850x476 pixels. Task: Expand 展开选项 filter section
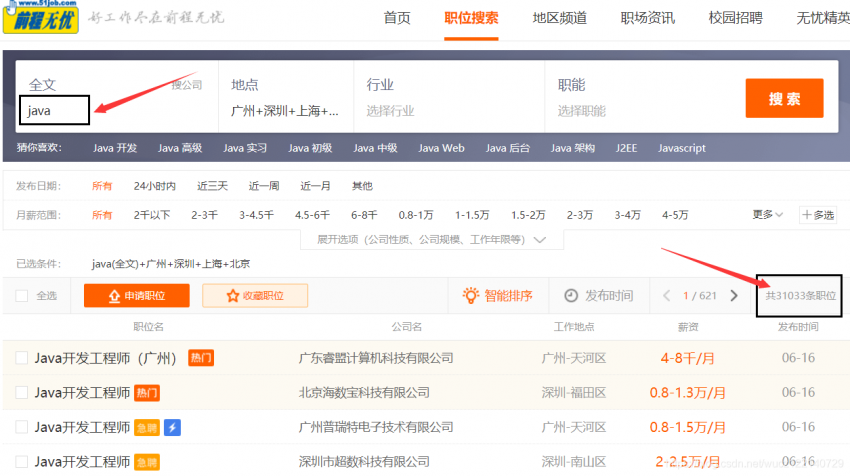click(x=431, y=240)
